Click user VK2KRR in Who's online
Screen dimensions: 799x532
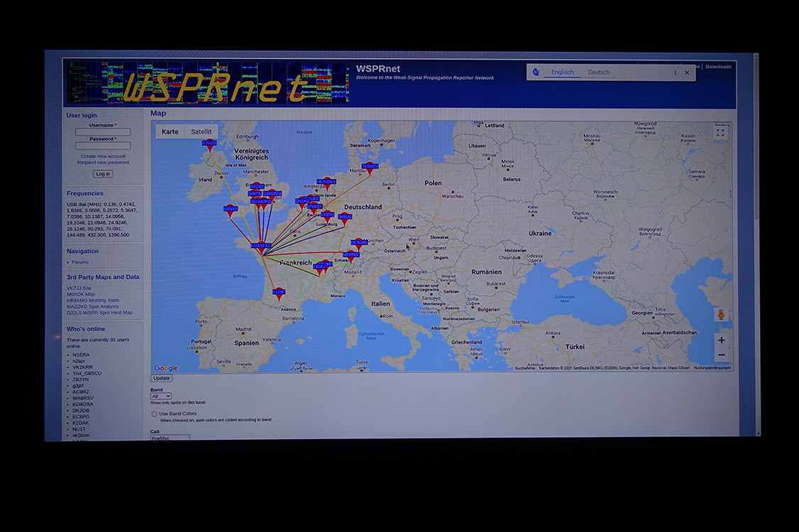(82, 367)
